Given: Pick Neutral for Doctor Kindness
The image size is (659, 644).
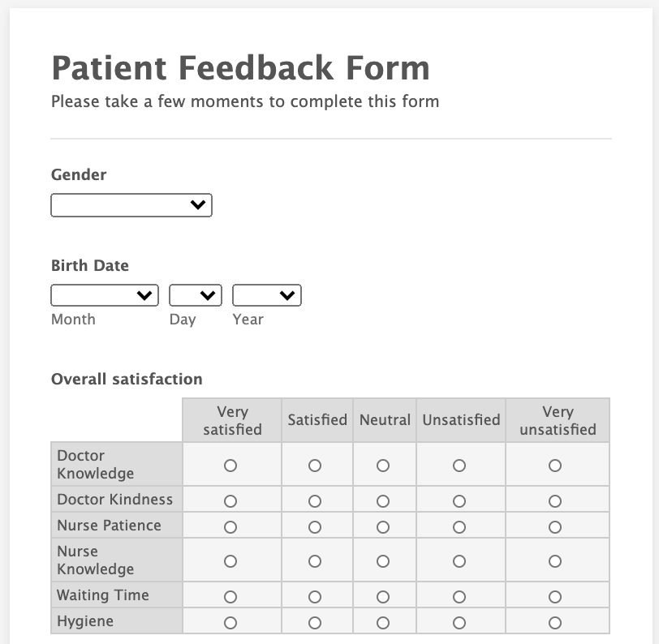Looking at the screenshot, I should 383,501.
